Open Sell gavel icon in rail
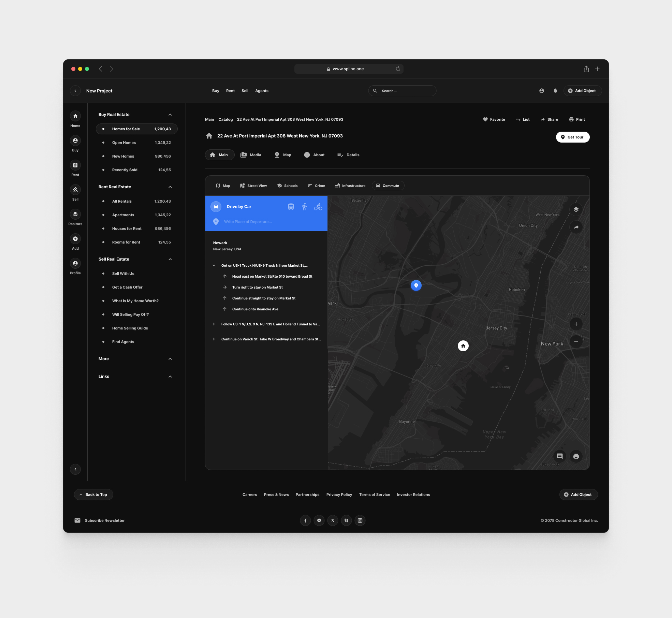Screen dimensions: 672x618 tap(75, 190)
